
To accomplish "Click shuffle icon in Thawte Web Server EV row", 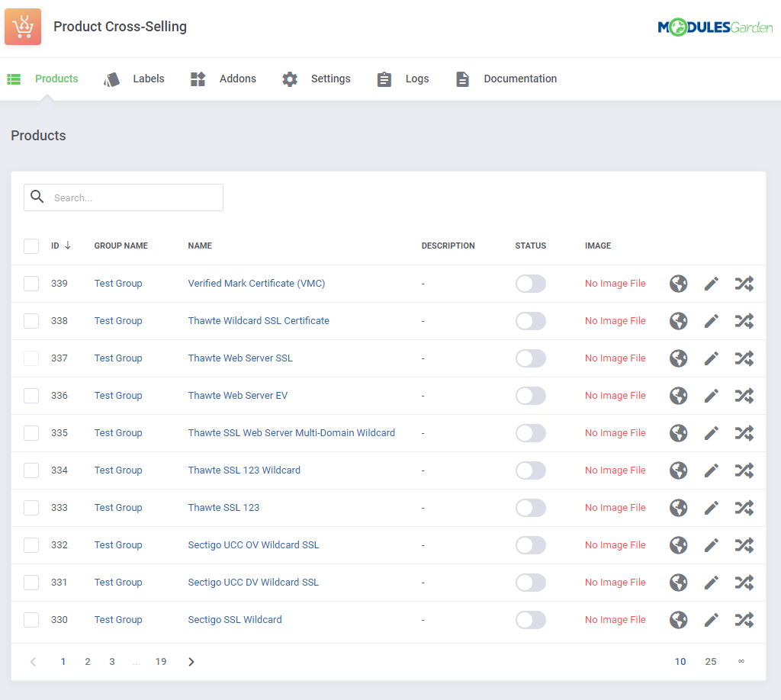I will (x=744, y=396).
